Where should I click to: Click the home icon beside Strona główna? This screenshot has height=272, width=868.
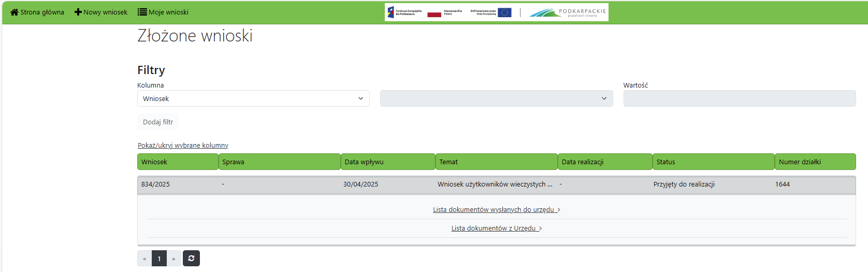point(14,12)
